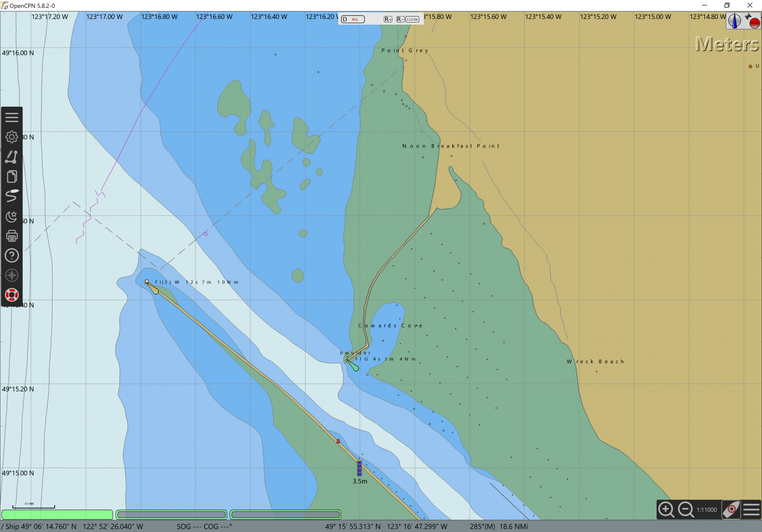Viewport: 762px width, 532px height.
Task: Click the R+ range increase button
Action: tap(388, 19)
